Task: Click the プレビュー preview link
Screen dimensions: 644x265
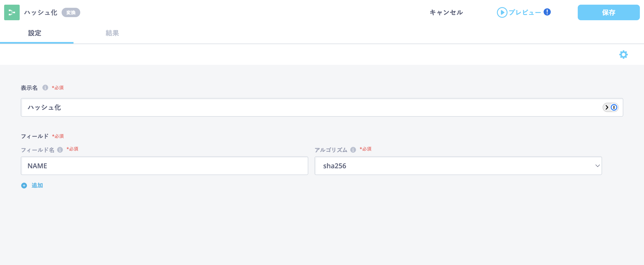Action: pyautogui.click(x=525, y=12)
